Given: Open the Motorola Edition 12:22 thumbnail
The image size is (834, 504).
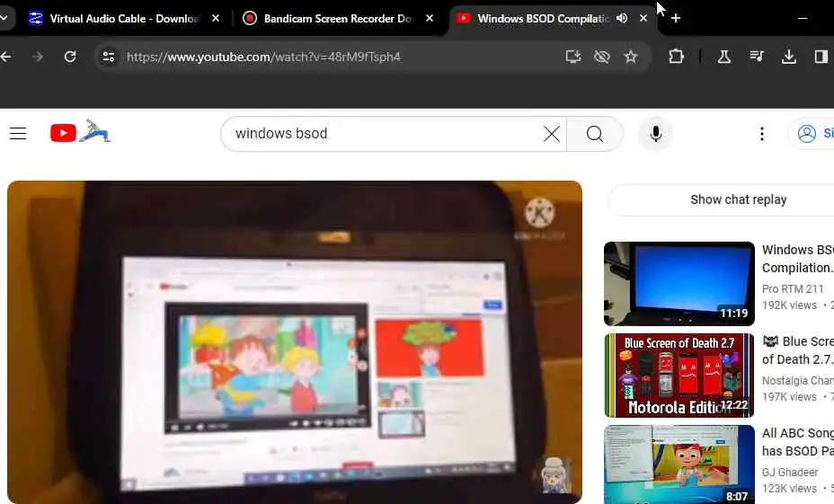Looking at the screenshot, I should point(679,376).
